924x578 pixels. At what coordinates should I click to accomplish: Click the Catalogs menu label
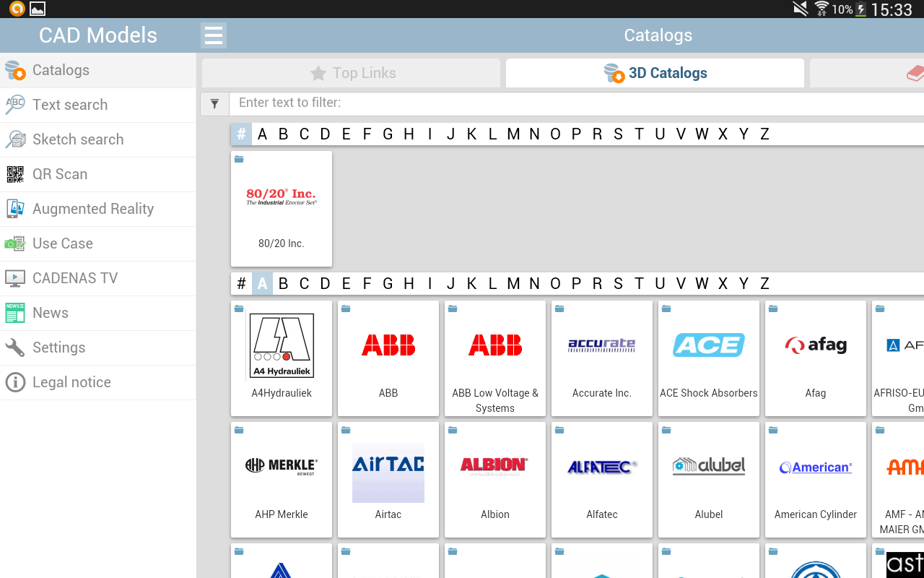coord(61,70)
